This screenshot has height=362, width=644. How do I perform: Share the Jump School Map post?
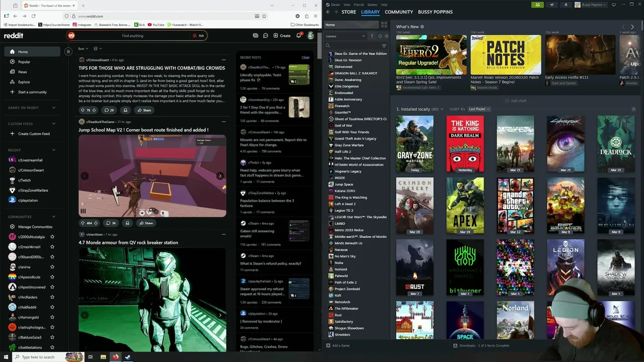pos(145,223)
